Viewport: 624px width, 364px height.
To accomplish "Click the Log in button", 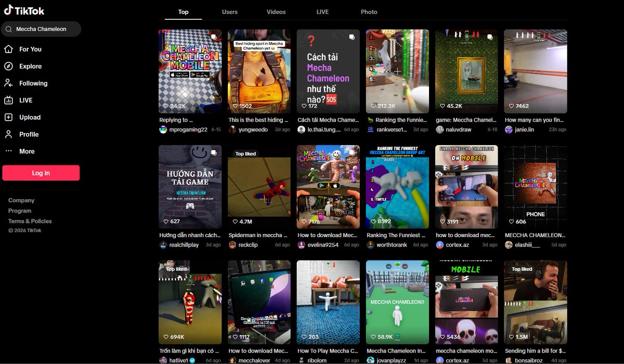I will pos(41,173).
